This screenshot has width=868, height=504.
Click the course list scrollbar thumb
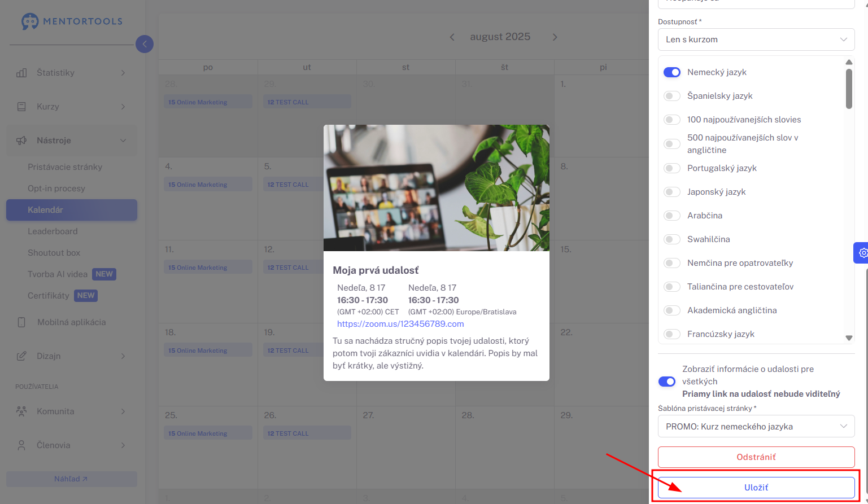(x=849, y=89)
